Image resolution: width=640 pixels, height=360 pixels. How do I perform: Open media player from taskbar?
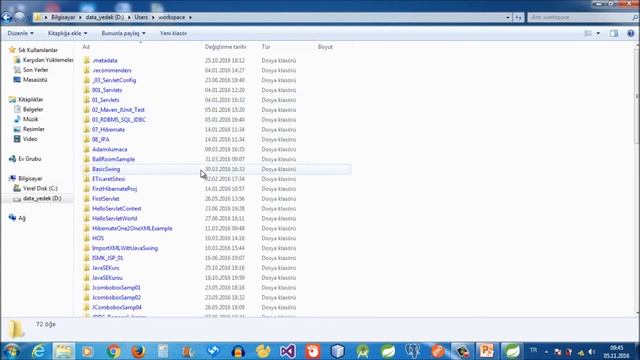click(88, 351)
